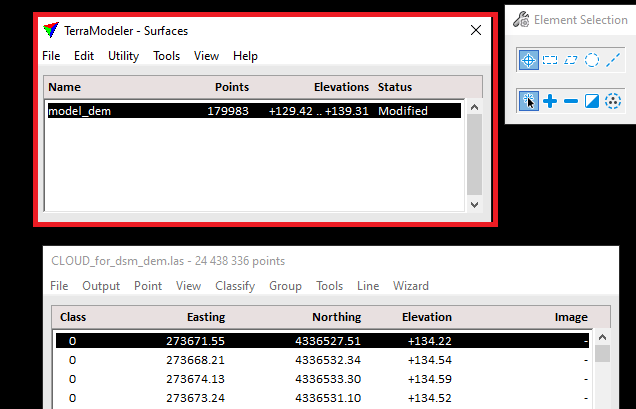This screenshot has width=636, height=409.
Task: Open the Wizard menu
Action: coord(410,286)
